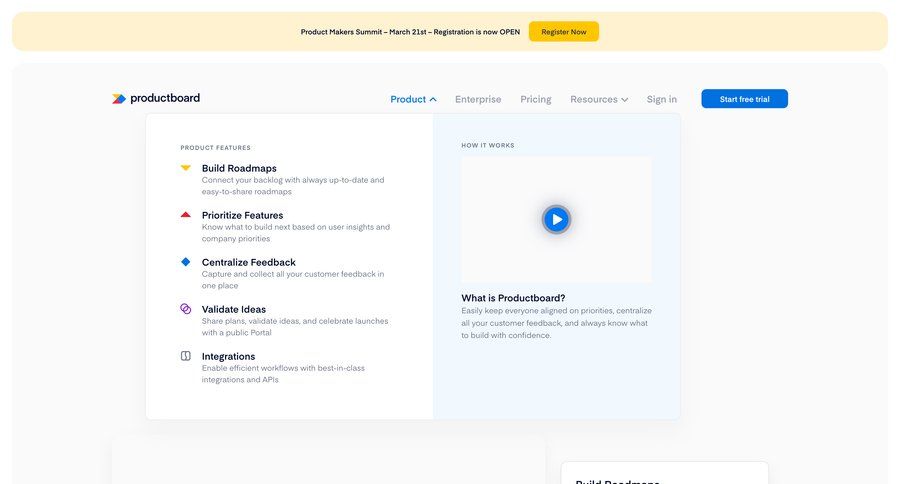Open the Enterprise page

pos(478,99)
